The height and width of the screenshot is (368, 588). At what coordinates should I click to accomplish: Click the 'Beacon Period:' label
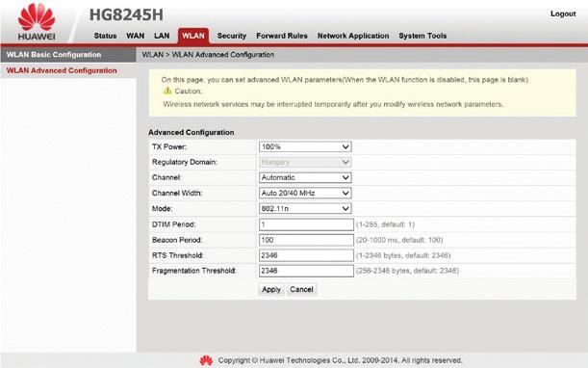coord(177,240)
